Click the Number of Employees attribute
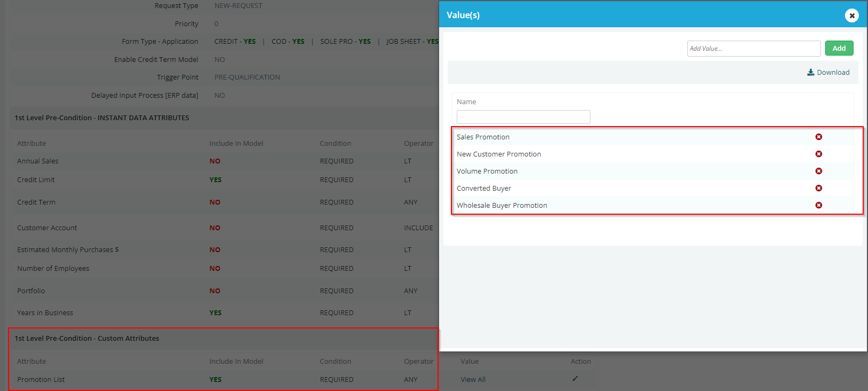Viewport: 868px width, 391px height. (53, 268)
